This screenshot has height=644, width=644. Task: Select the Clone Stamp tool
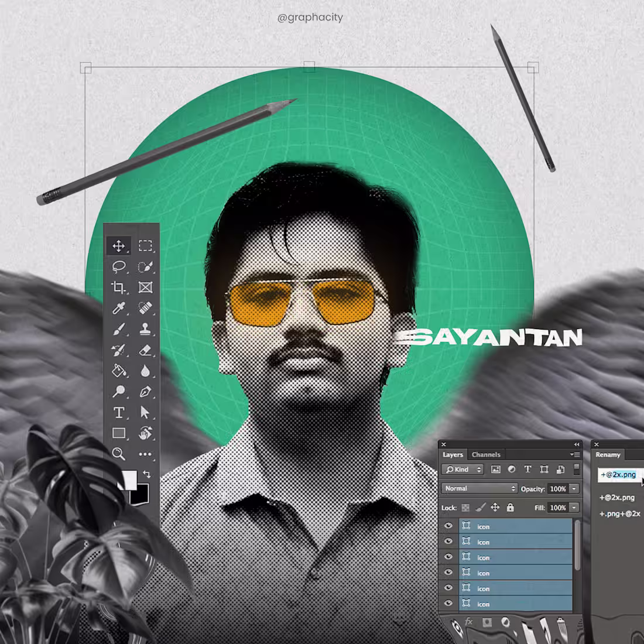click(146, 328)
